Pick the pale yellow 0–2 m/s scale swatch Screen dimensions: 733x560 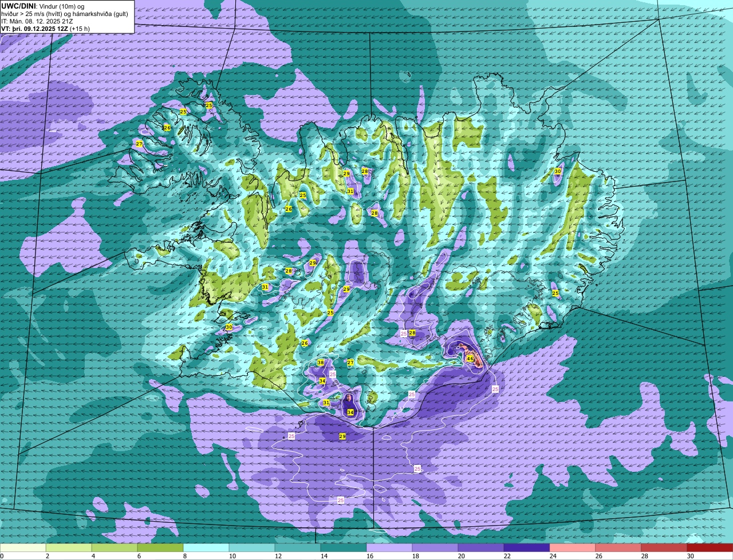pos(23,548)
